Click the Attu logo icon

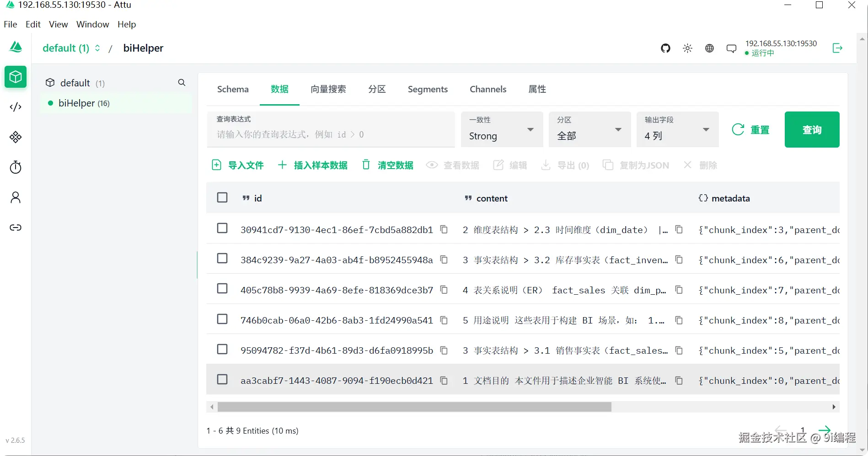click(16, 47)
